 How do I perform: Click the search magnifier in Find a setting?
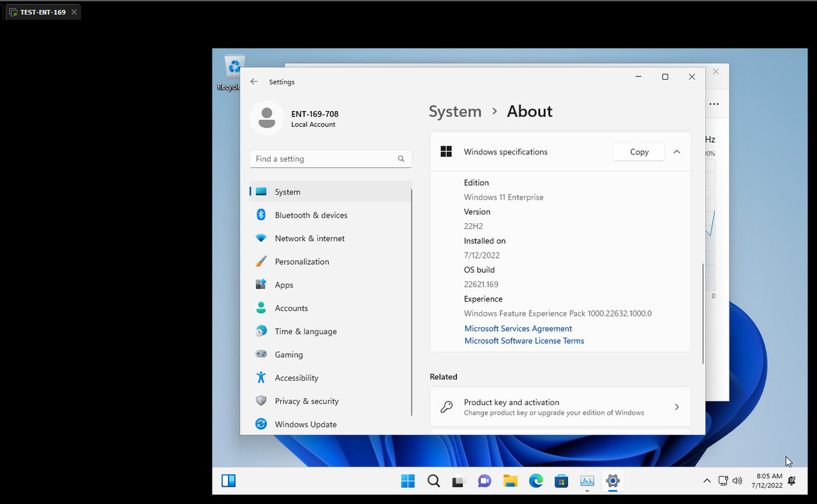tap(401, 159)
